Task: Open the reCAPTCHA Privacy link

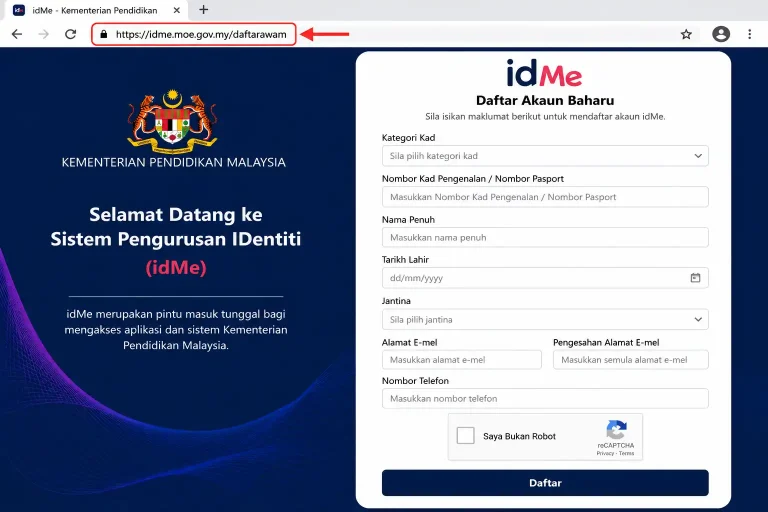Action: pos(605,453)
